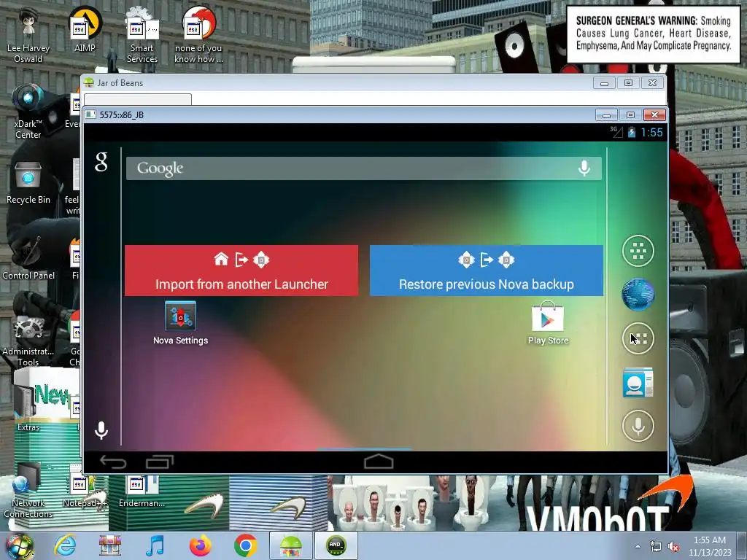747x560 pixels.
Task: Tap the Google search bar
Action: click(363, 168)
